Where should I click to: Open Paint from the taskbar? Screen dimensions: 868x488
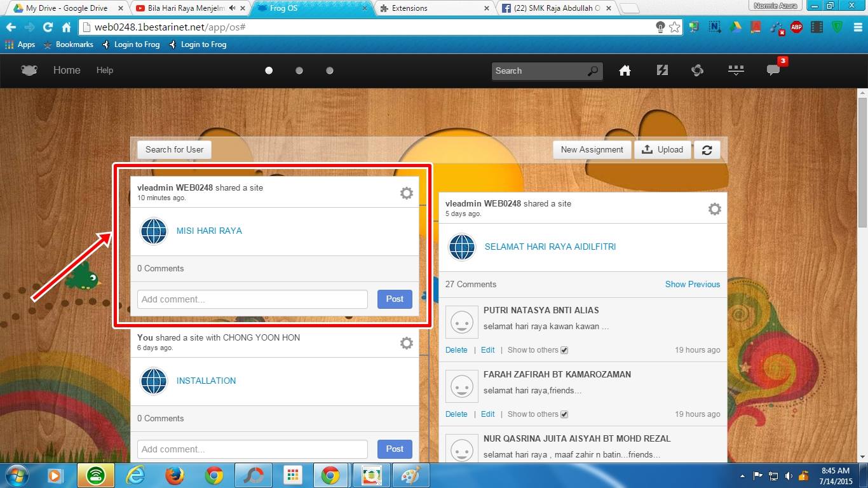coord(411,475)
